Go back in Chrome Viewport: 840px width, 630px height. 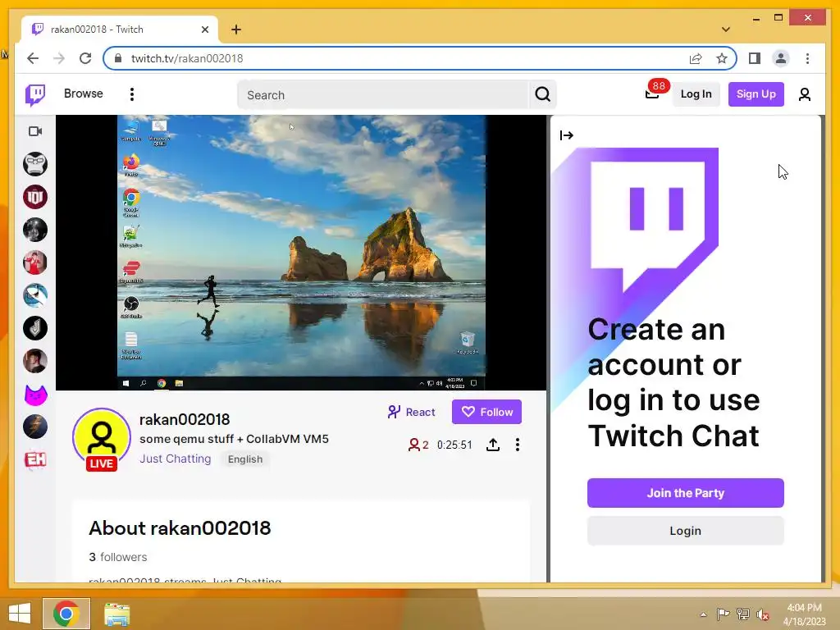(33, 58)
